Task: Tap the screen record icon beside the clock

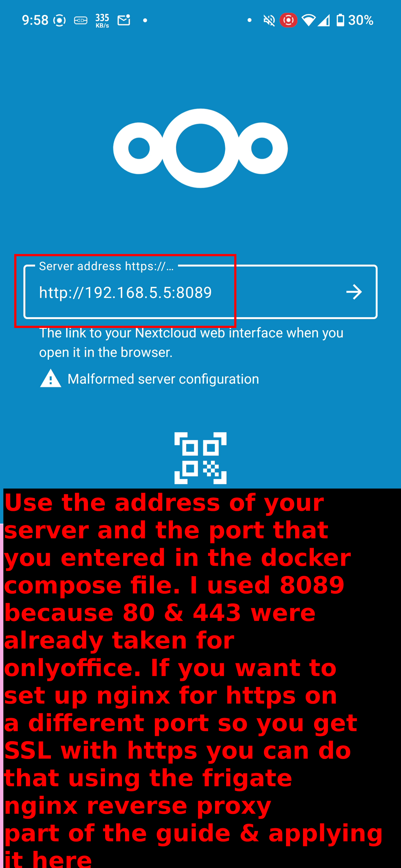Action: [59, 21]
